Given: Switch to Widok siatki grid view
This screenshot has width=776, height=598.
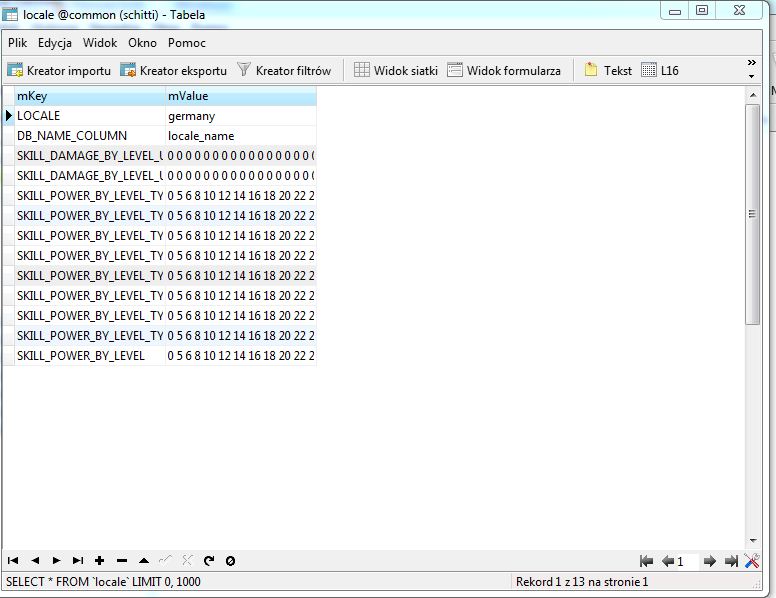Looking at the screenshot, I should 396,70.
